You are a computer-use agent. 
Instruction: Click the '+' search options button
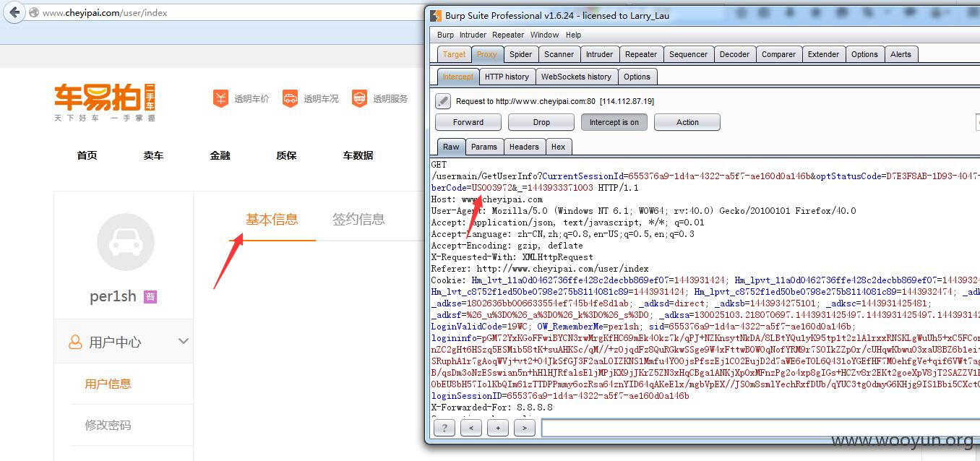pyautogui.click(x=498, y=428)
